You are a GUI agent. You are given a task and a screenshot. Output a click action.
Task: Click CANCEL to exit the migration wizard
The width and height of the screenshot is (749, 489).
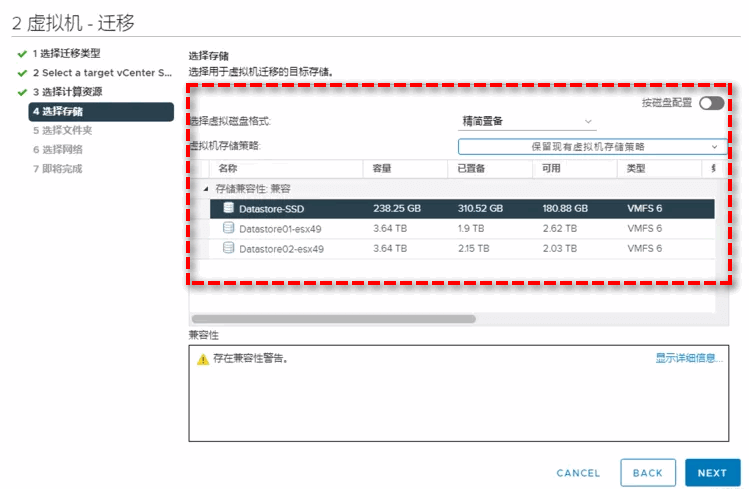[x=578, y=473]
